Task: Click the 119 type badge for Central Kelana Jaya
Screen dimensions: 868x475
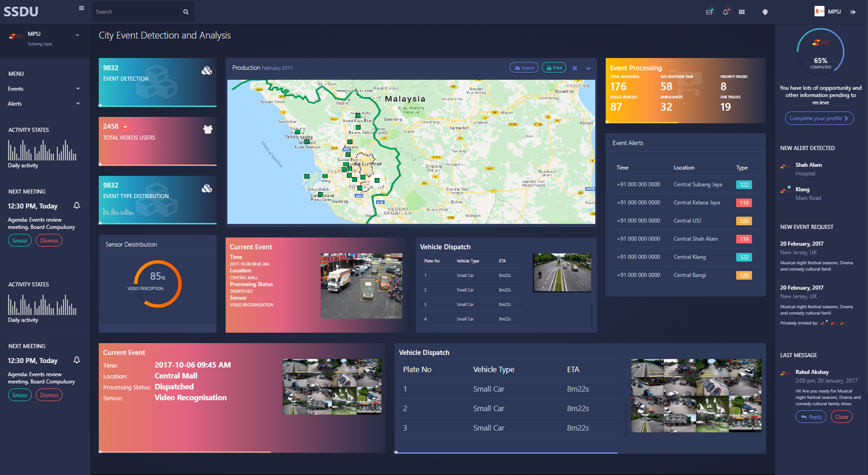Action: [x=744, y=203]
